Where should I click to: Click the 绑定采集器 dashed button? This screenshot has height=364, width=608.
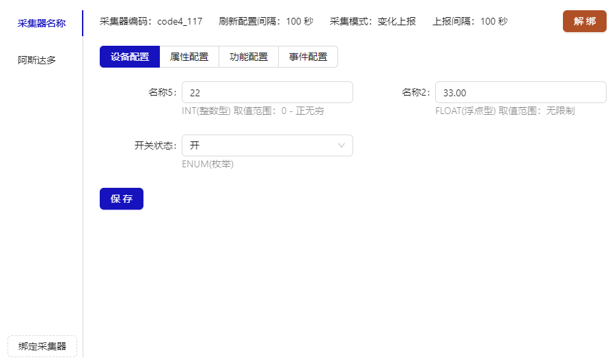(42, 346)
